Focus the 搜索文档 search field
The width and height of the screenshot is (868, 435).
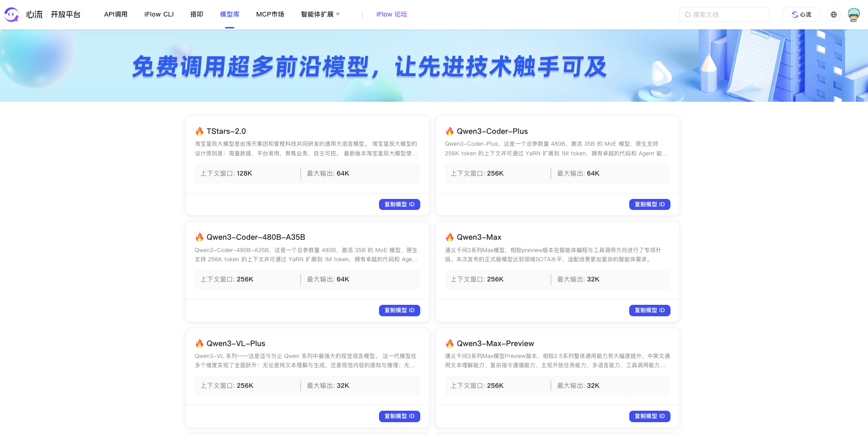724,15
